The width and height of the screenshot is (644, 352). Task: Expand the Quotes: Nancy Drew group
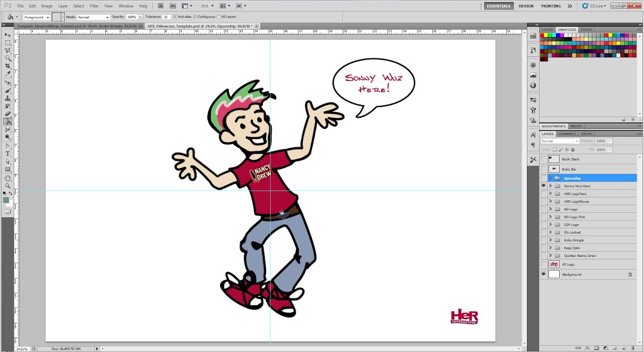click(x=550, y=256)
